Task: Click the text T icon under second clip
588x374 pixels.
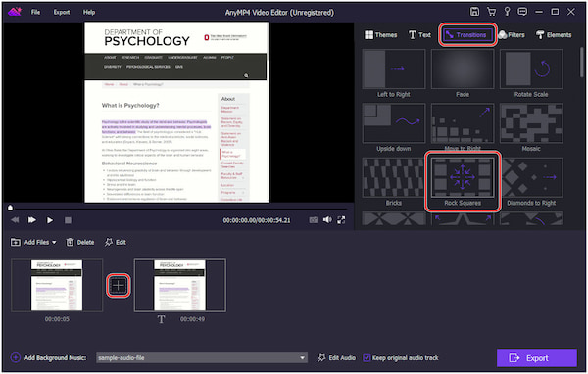Action: pyautogui.click(x=161, y=319)
